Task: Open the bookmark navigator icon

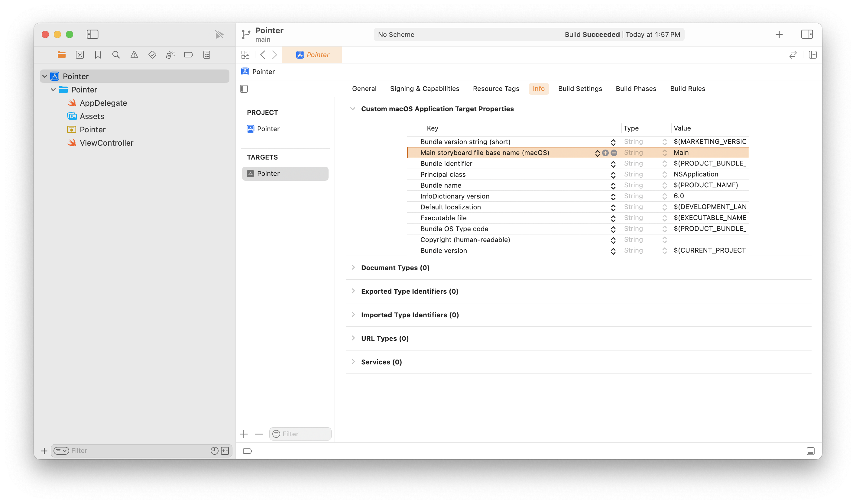Action: pyautogui.click(x=98, y=55)
